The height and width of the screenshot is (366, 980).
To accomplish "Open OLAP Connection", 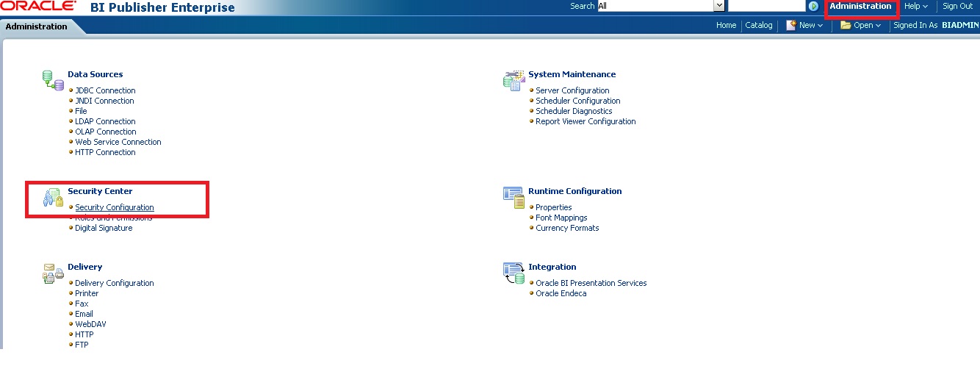I will click(x=106, y=132).
